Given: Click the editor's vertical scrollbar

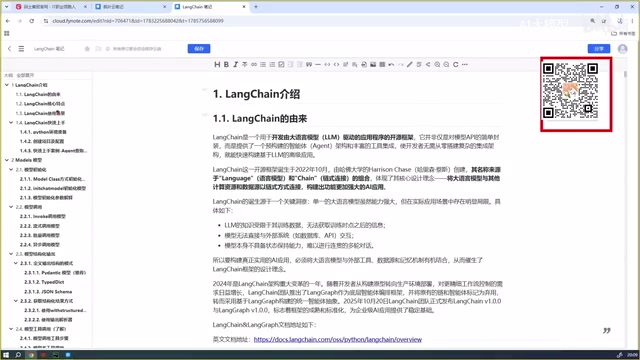Looking at the screenshot, I should click(x=625, y=74).
